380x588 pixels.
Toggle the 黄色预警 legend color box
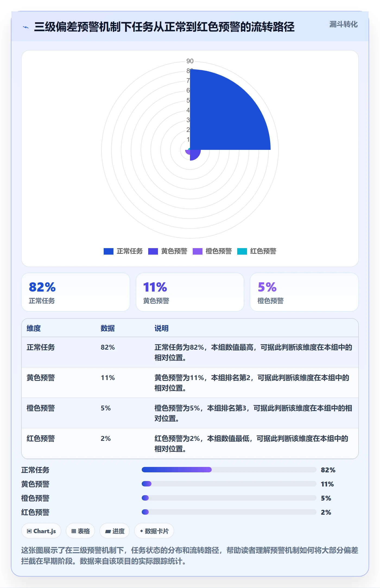[x=153, y=251]
